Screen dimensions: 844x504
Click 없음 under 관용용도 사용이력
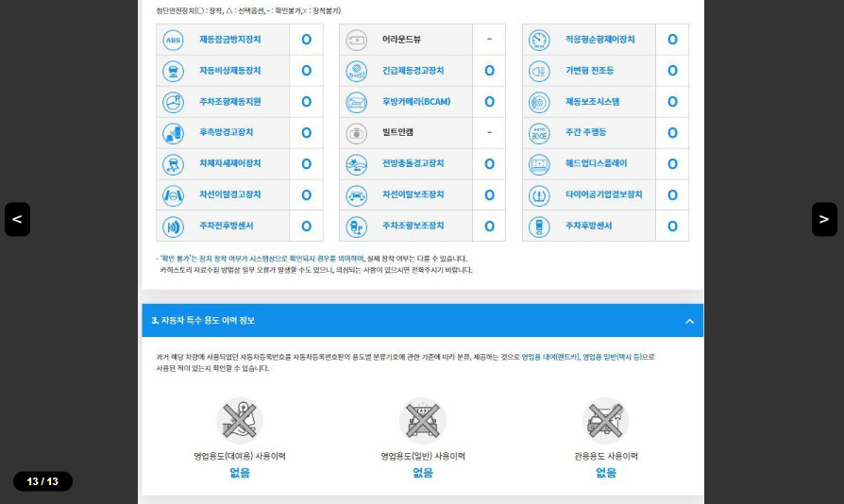[x=605, y=473]
